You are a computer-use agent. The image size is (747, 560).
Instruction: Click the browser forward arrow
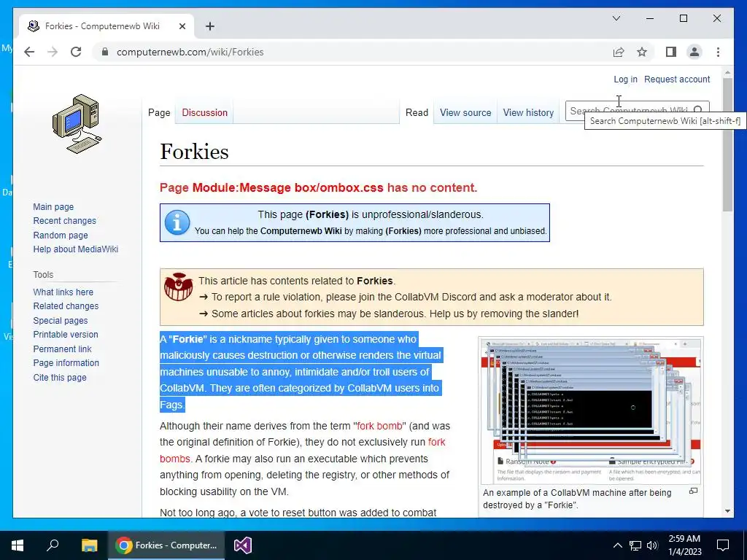click(53, 52)
